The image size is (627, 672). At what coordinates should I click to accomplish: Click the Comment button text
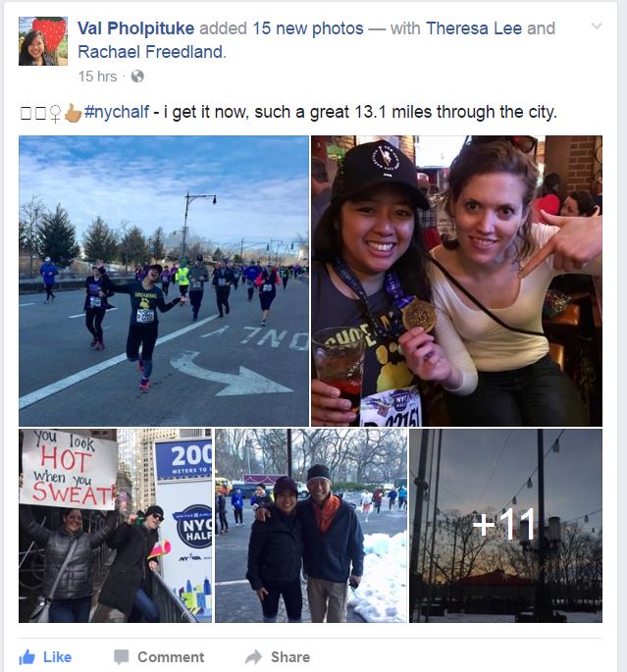(171, 657)
